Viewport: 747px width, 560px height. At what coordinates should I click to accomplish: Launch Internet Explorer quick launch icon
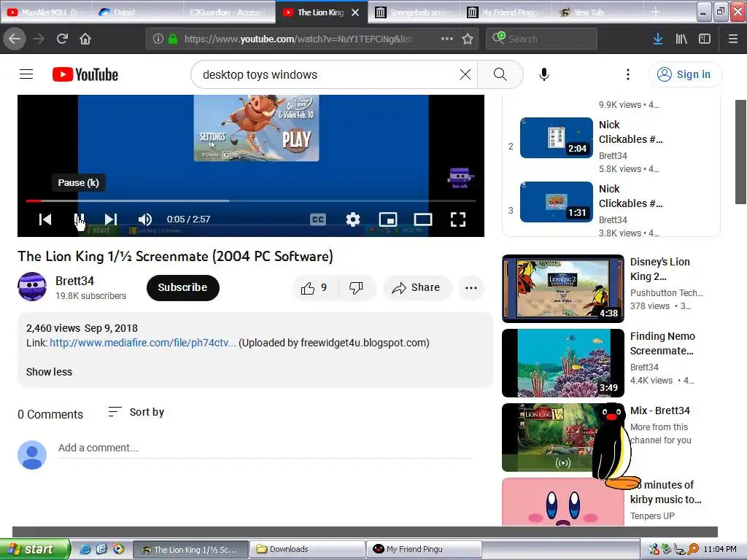click(85, 549)
